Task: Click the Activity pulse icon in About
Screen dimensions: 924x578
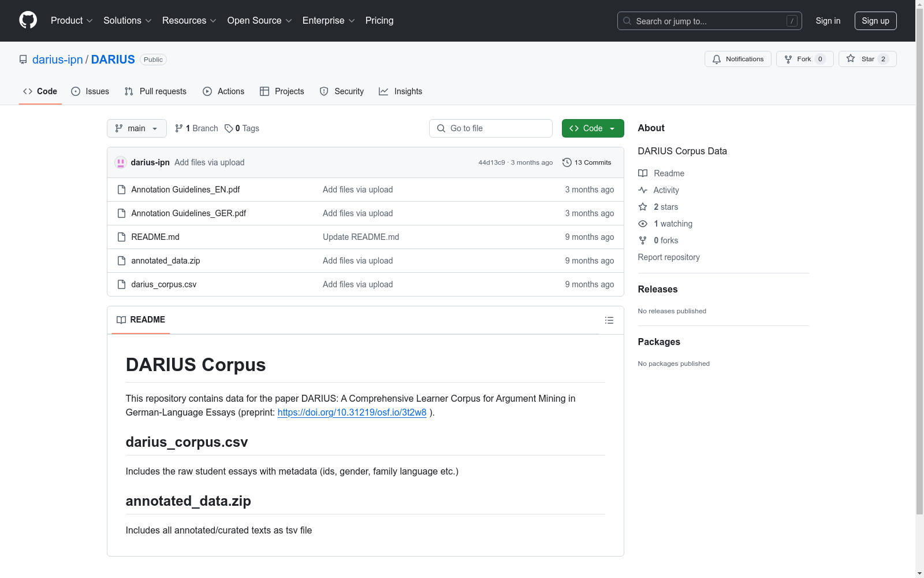Action: pyautogui.click(x=643, y=190)
